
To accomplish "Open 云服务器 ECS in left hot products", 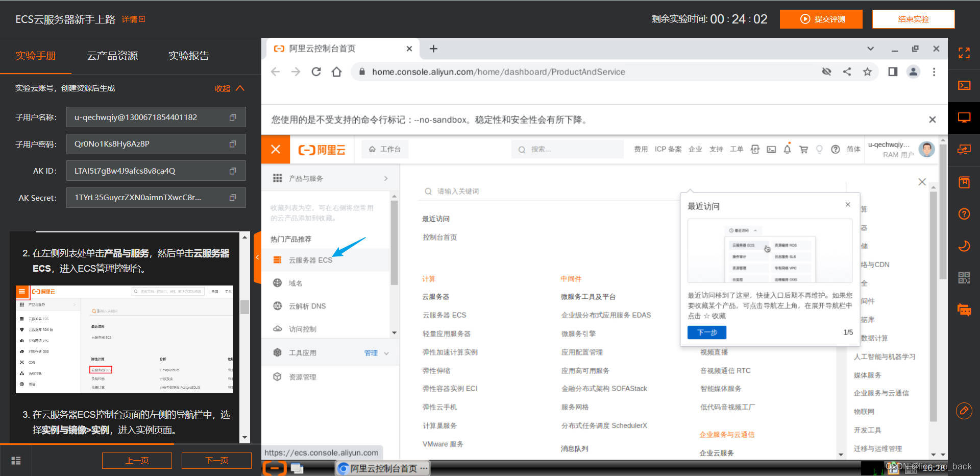I will (x=310, y=260).
